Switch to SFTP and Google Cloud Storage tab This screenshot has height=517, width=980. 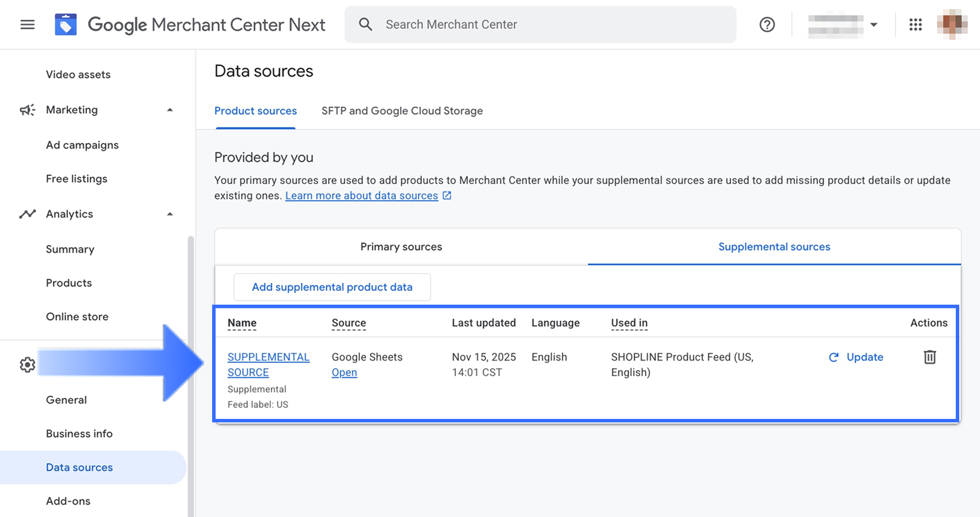(x=402, y=111)
